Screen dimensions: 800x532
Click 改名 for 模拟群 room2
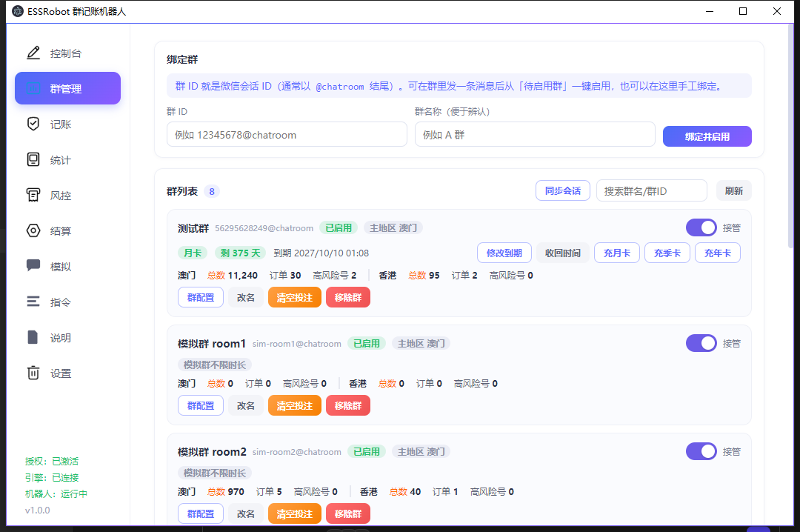tap(245, 513)
